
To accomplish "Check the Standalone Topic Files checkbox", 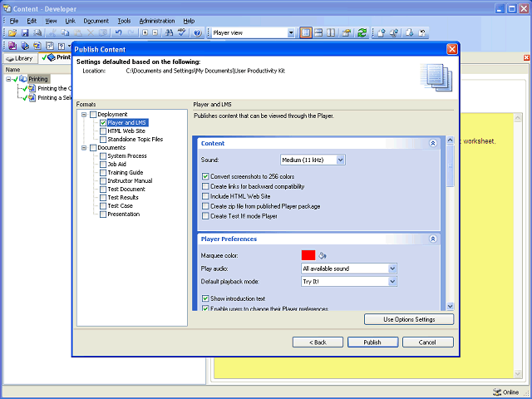I will coord(103,139).
